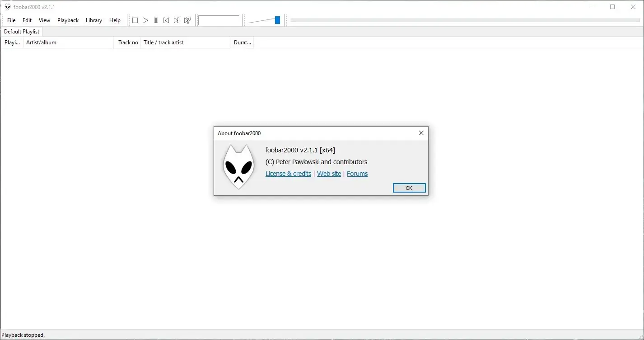Screen dimensions: 644x340
Task: Click the 'Playback stopped.' status bar text
Action: click(x=23, y=335)
